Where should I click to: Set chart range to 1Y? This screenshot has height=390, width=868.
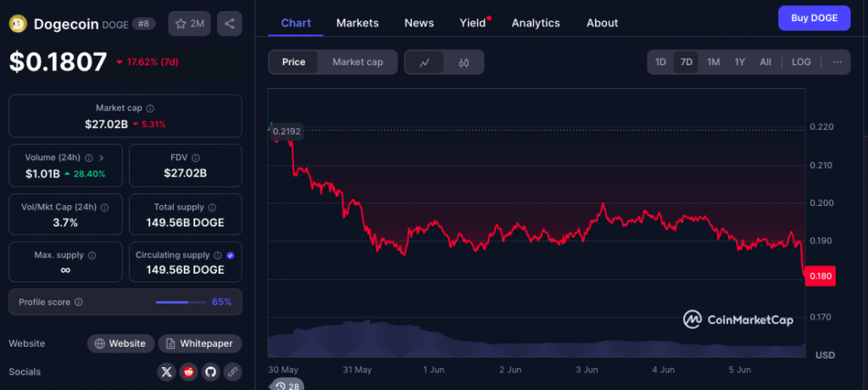point(739,62)
